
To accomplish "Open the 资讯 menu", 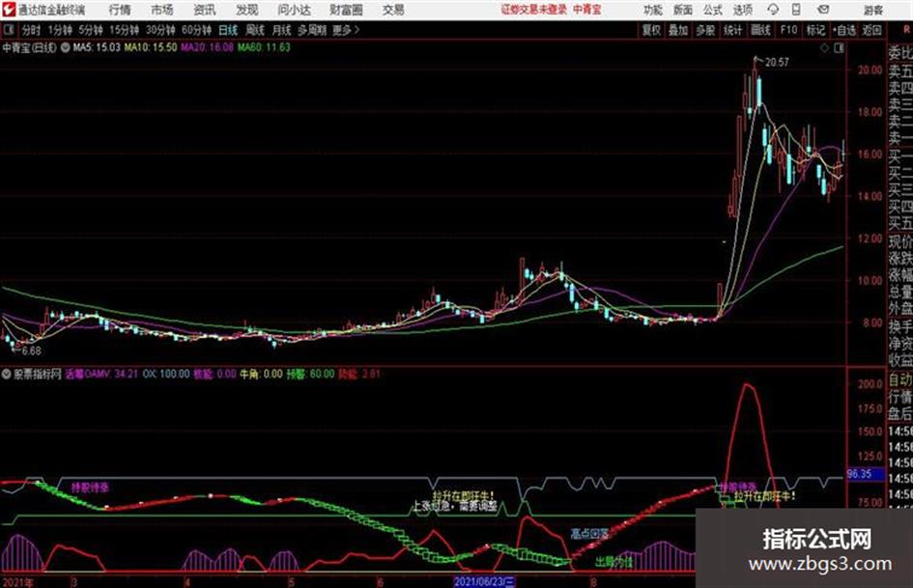I will tap(205, 10).
